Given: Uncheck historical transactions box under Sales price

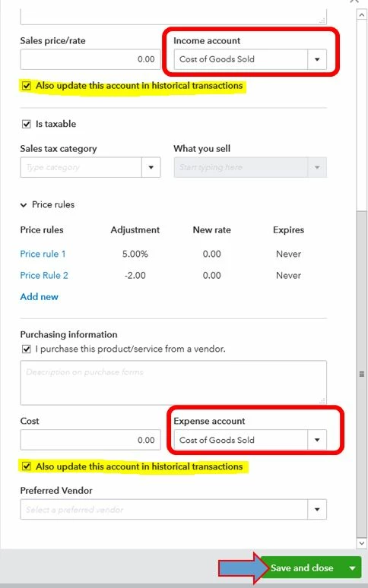Looking at the screenshot, I should 27,86.
